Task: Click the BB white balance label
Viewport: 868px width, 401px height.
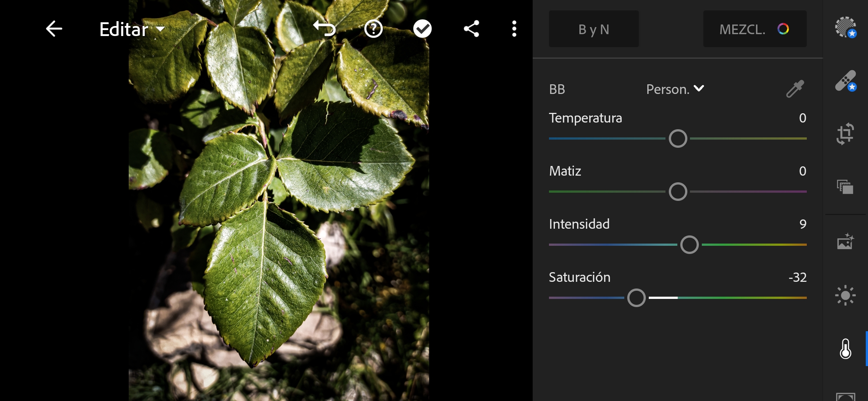Action: (557, 89)
